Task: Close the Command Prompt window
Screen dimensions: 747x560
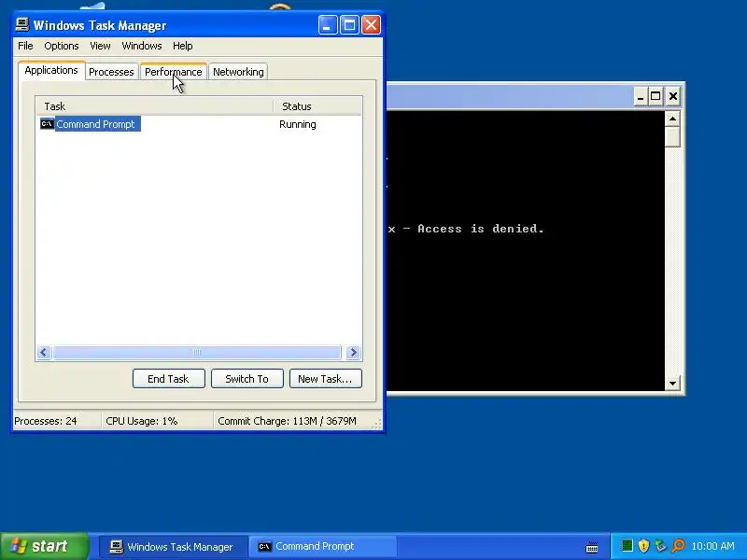Action: coord(672,97)
